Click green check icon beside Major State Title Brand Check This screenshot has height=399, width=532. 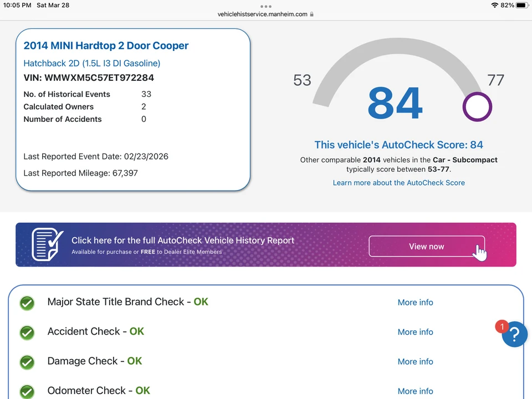27,303
